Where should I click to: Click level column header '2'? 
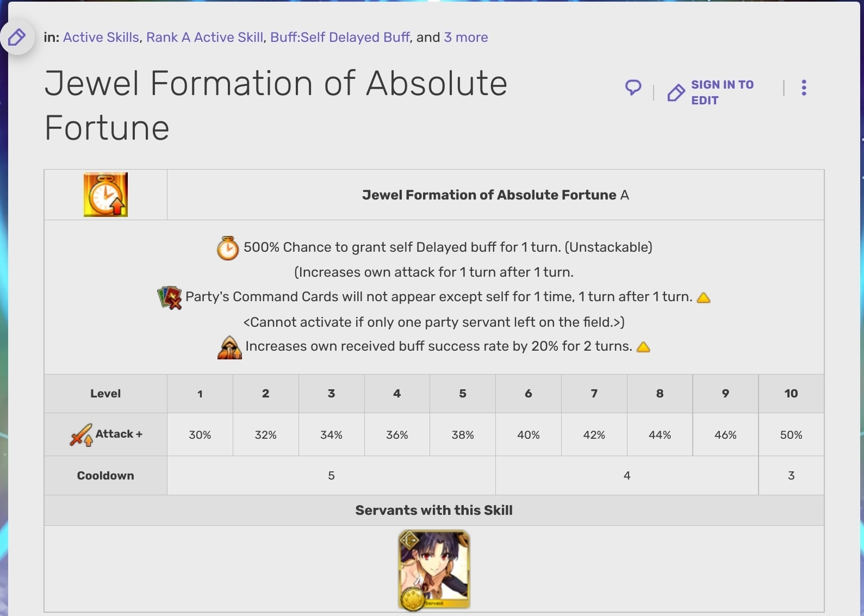266,394
